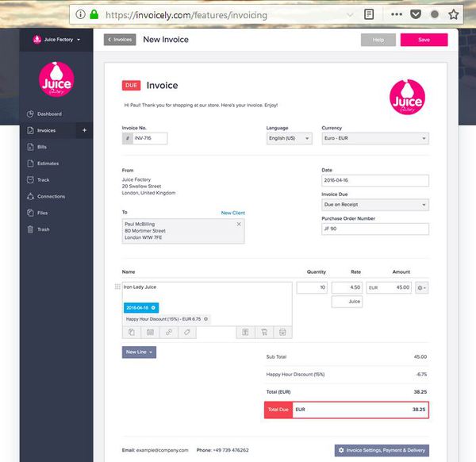Click the Purchase Order Number field
476x462 pixels.
[x=375, y=229]
